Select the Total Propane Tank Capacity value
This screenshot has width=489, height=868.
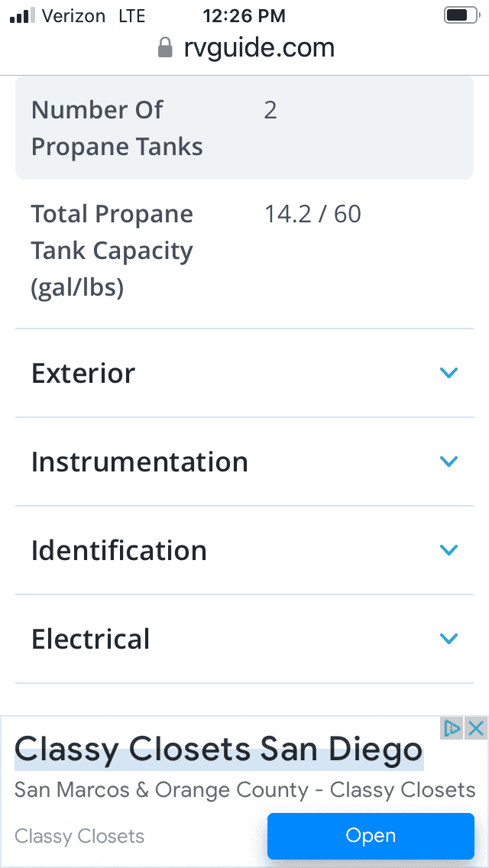click(313, 214)
